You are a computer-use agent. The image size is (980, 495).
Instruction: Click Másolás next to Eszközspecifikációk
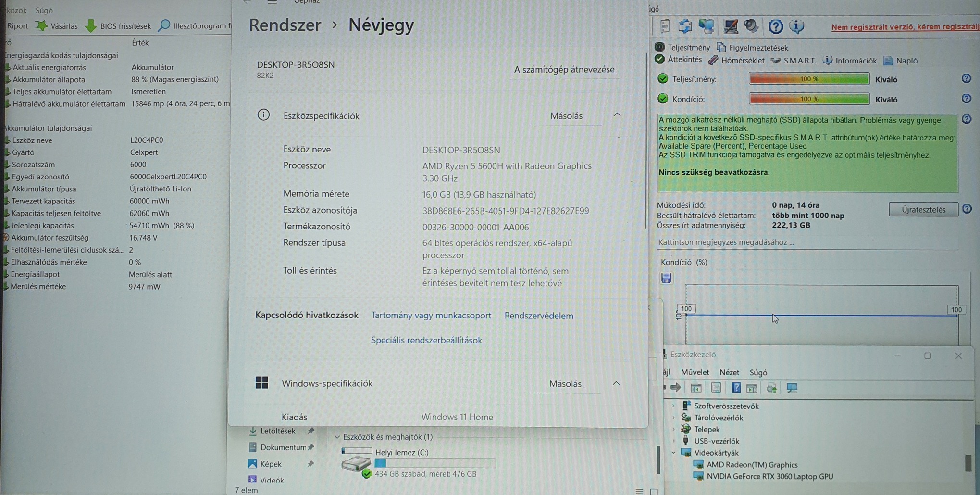coord(566,116)
